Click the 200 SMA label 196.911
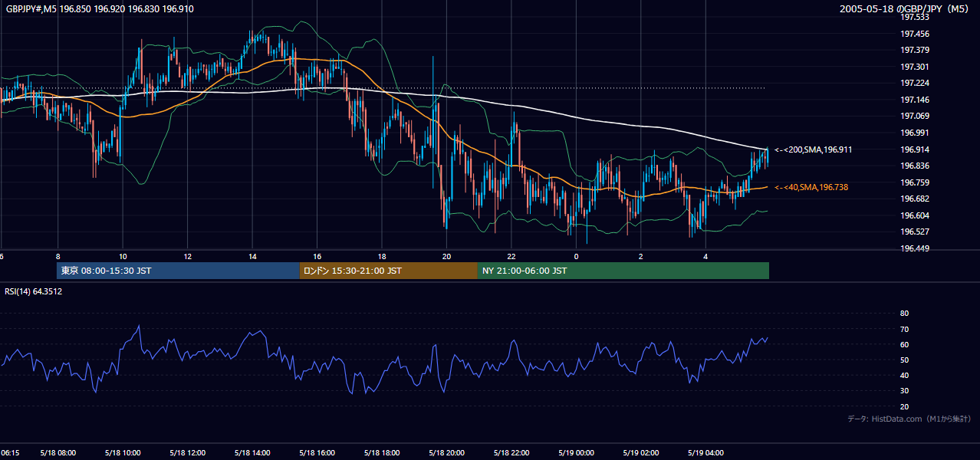This screenshot has height=460, width=980. pyautogui.click(x=813, y=149)
